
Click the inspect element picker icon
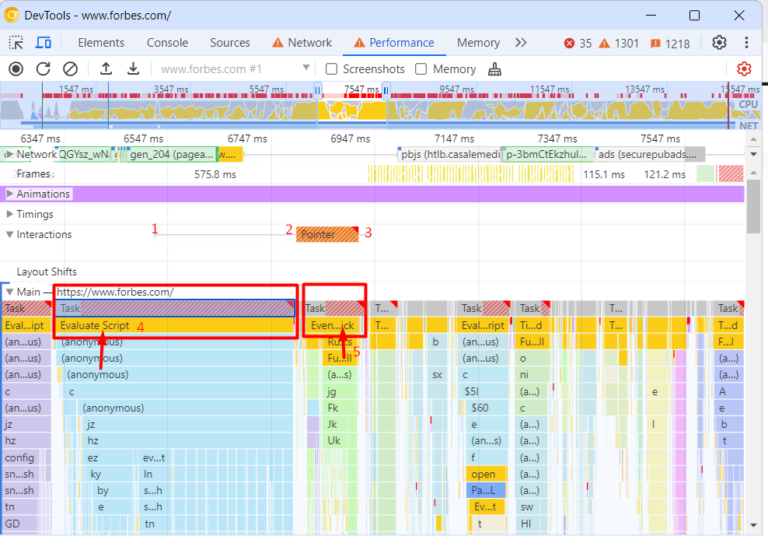pos(17,43)
